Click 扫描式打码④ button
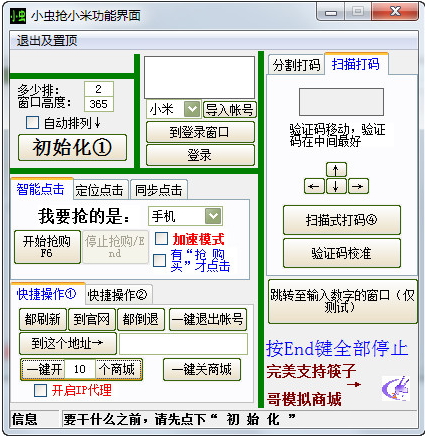Viewport: 425px width, 436px height. pos(342,220)
